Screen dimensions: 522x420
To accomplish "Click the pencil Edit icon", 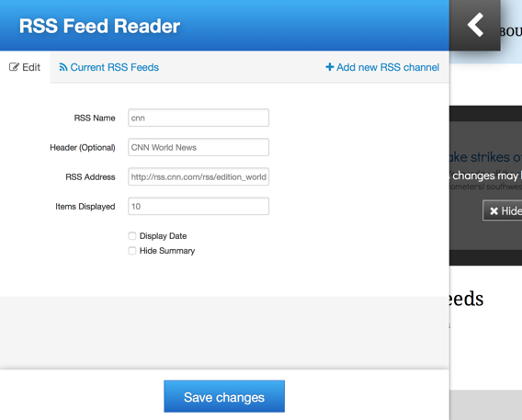I will pos(14,67).
